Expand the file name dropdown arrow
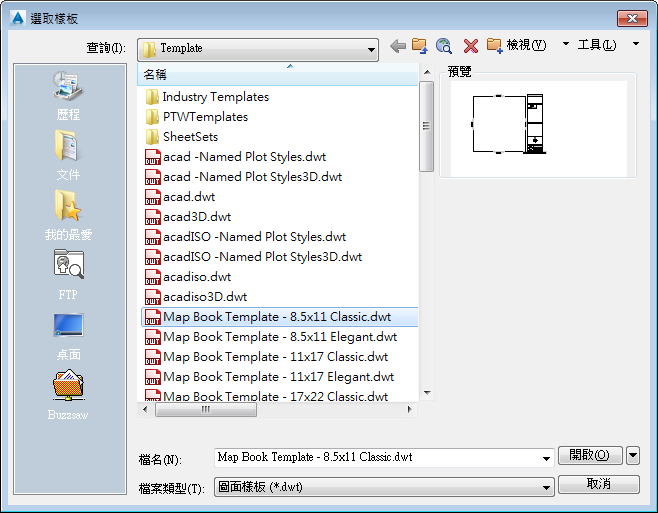The image size is (658, 513). [546, 458]
